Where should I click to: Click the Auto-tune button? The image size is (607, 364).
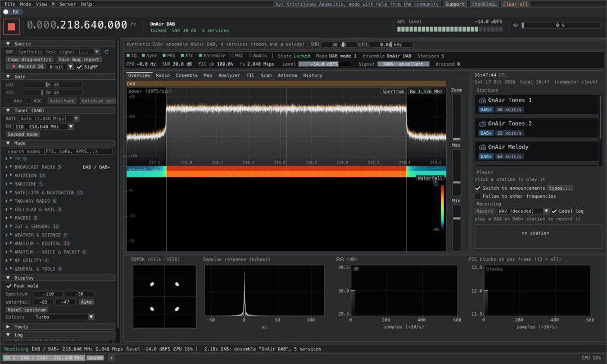(62, 101)
